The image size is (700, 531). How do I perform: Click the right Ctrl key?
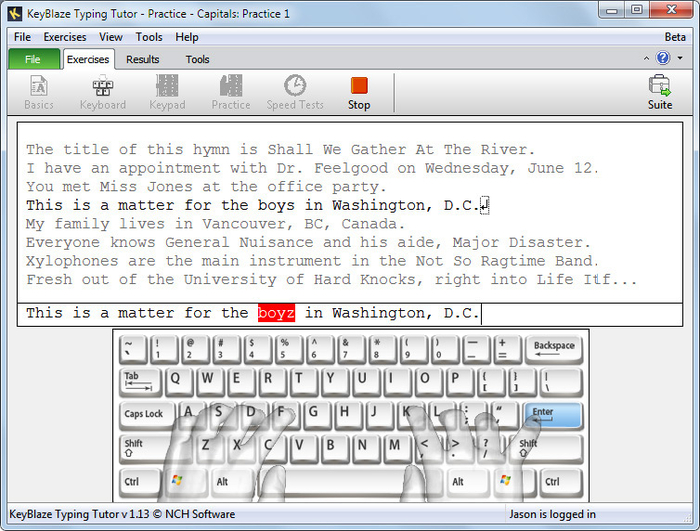pos(561,482)
